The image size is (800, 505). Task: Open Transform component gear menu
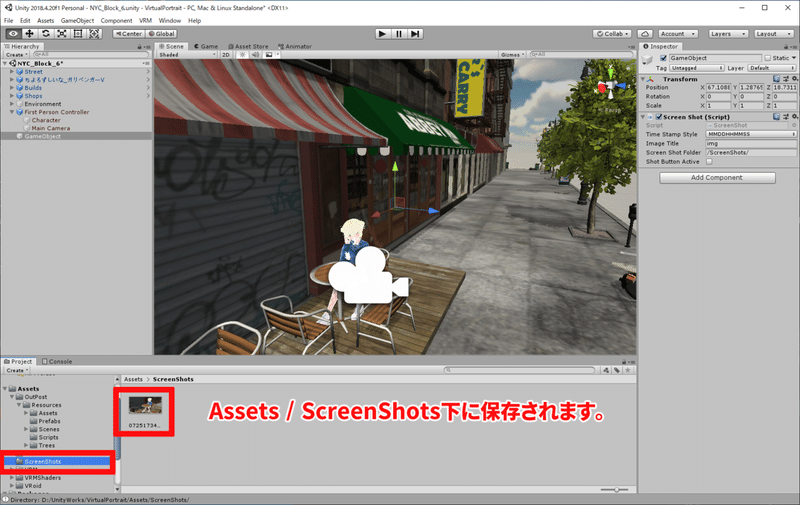pos(794,79)
